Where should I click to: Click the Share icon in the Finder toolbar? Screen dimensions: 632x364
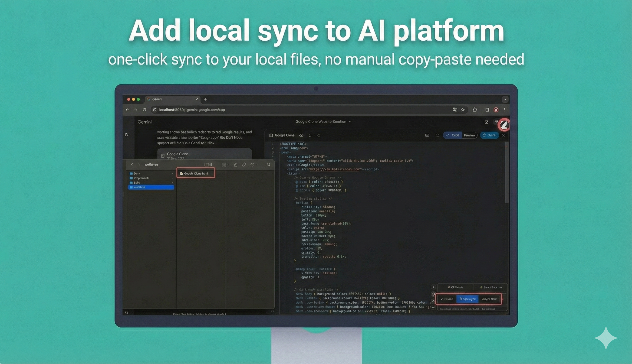(x=236, y=165)
